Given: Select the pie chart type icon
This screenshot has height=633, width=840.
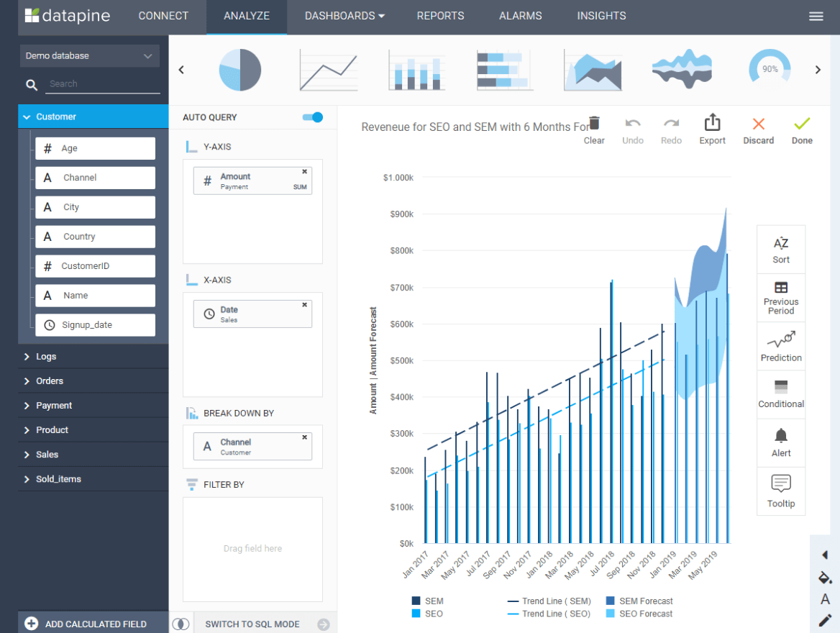Looking at the screenshot, I should [239, 70].
